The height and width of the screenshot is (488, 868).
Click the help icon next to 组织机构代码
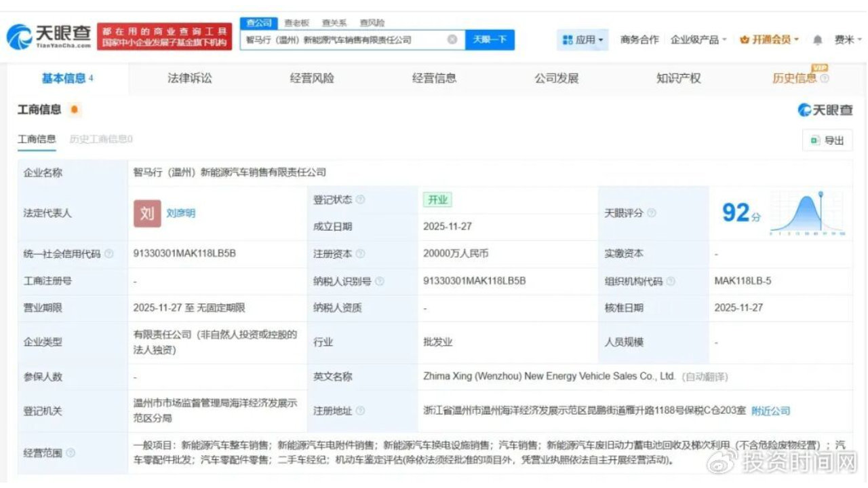point(671,281)
